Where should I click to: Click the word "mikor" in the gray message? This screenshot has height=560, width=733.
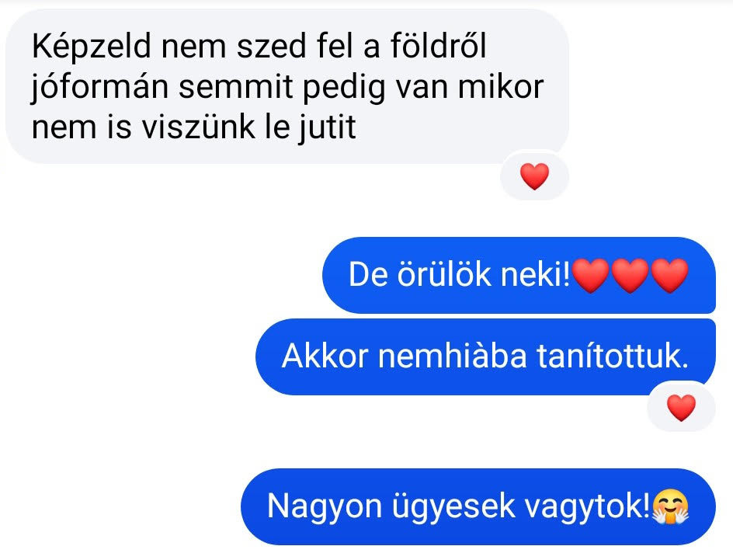tap(500, 87)
